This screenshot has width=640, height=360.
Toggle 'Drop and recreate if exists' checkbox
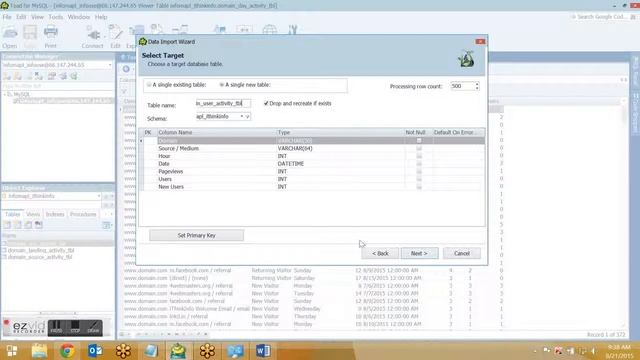[266, 104]
